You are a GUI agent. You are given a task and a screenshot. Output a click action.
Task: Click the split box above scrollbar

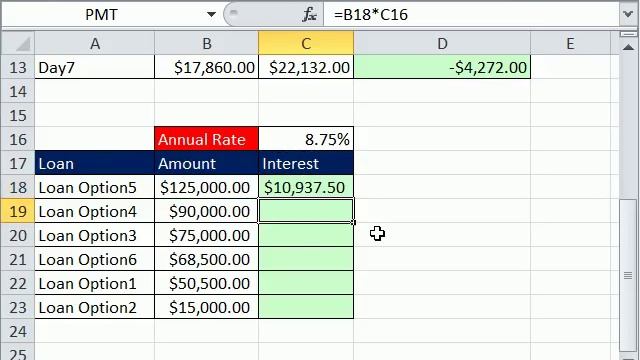[629, 34]
